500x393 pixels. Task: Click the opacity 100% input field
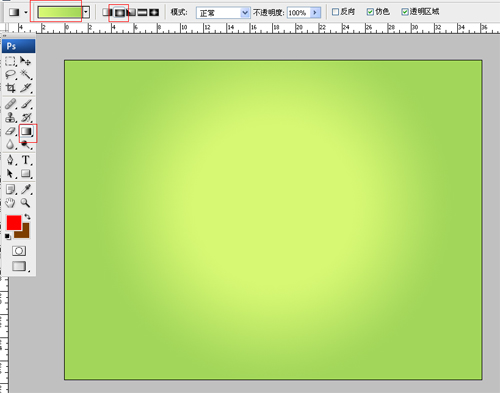pyautogui.click(x=298, y=13)
